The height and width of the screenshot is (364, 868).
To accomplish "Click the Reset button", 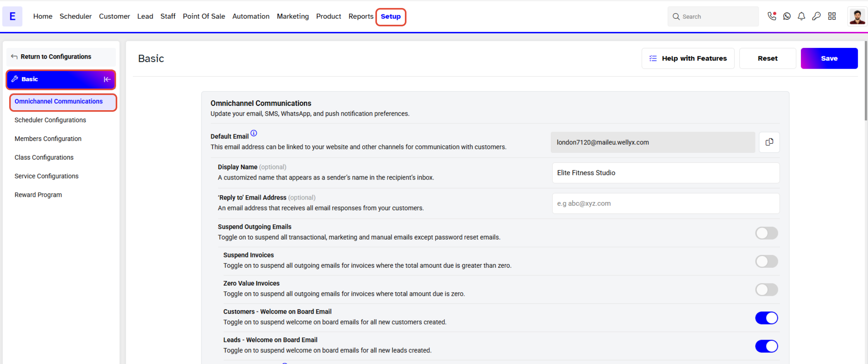I will [x=767, y=58].
